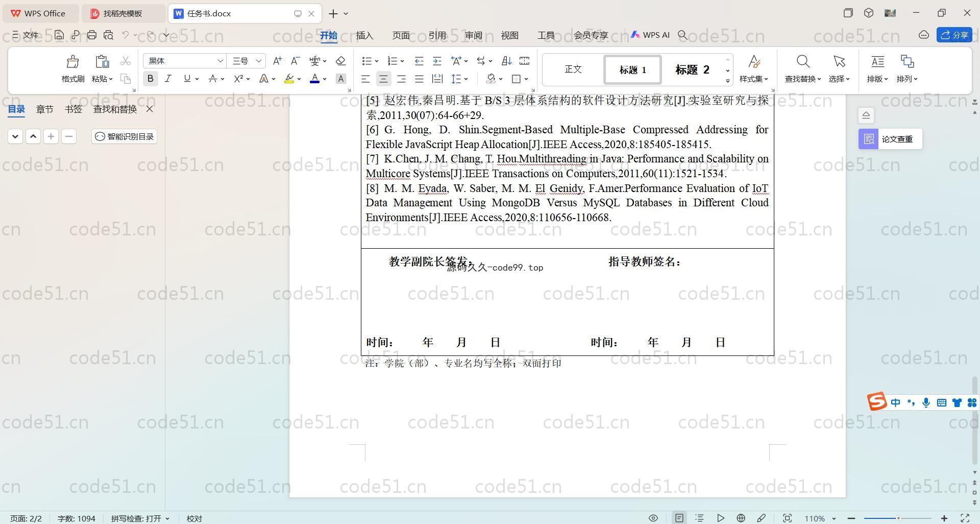Toggle left alignment
Image resolution: width=980 pixels, height=524 pixels.
click(x=365, y=79)
